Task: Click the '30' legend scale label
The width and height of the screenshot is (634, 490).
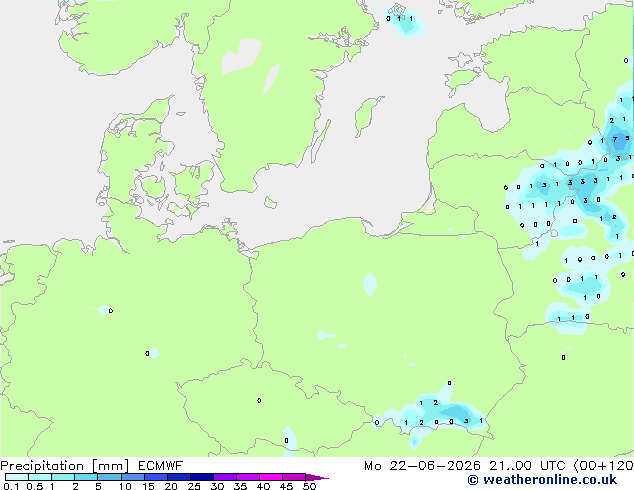Action: (217, 486)
